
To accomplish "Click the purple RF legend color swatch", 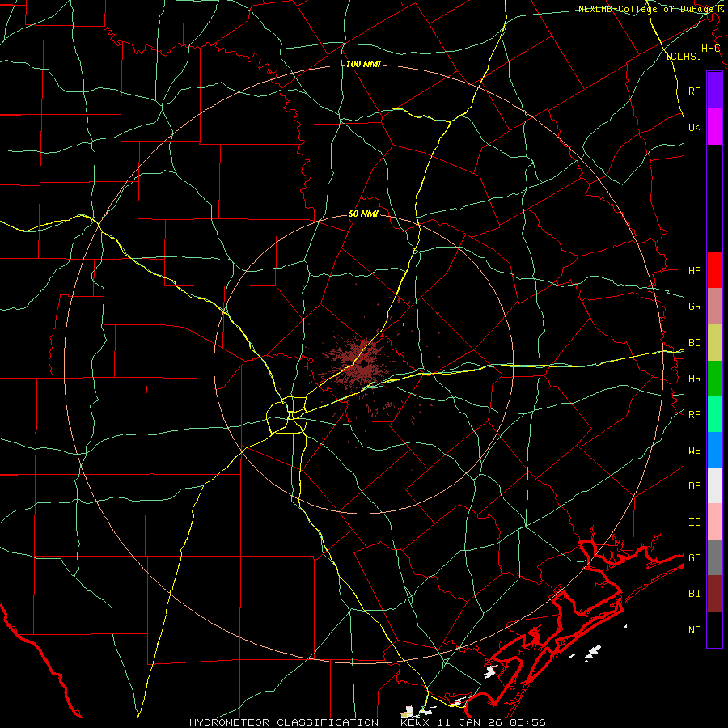I will (x=714, y=91).
